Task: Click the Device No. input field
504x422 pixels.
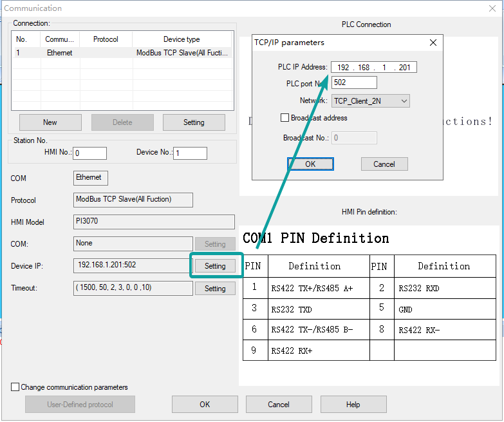Action: pyautogui.click(x=190, y=153)
